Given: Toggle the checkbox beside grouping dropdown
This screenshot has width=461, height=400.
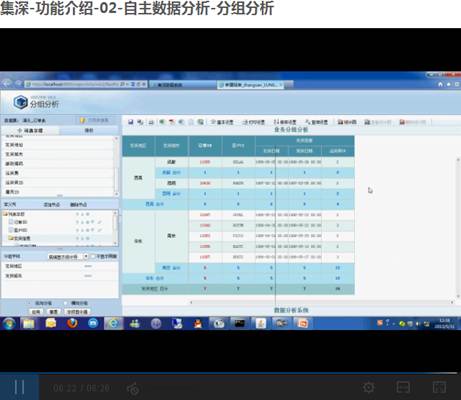Looking at the screenshot, I should 93,256.
